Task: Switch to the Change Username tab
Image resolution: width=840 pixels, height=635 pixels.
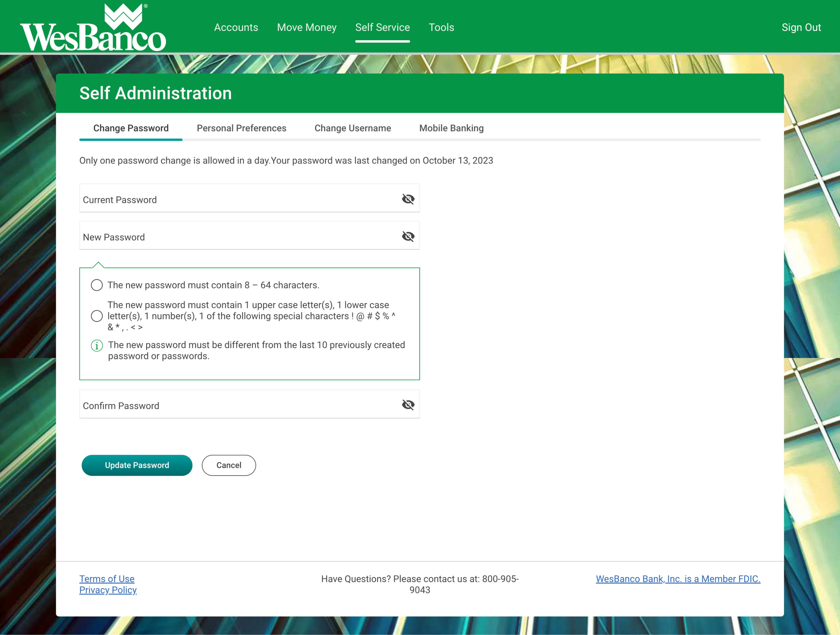Action: click(x=353, y=128)
